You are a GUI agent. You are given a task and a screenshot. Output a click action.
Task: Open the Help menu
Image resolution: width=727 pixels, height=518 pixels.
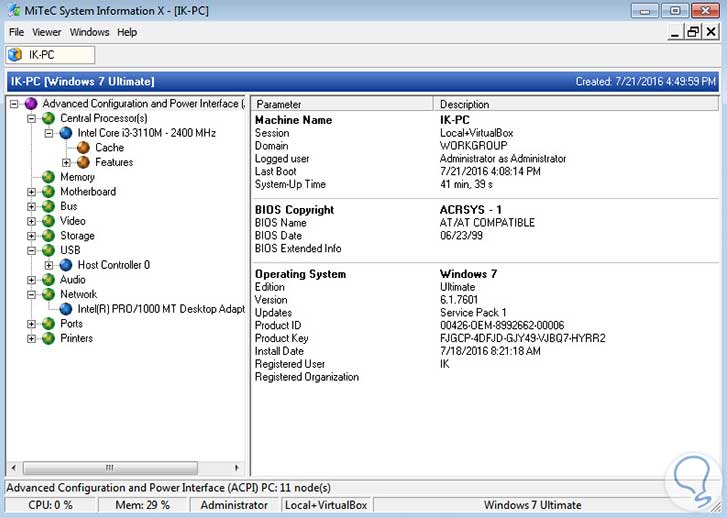[127, 32]
